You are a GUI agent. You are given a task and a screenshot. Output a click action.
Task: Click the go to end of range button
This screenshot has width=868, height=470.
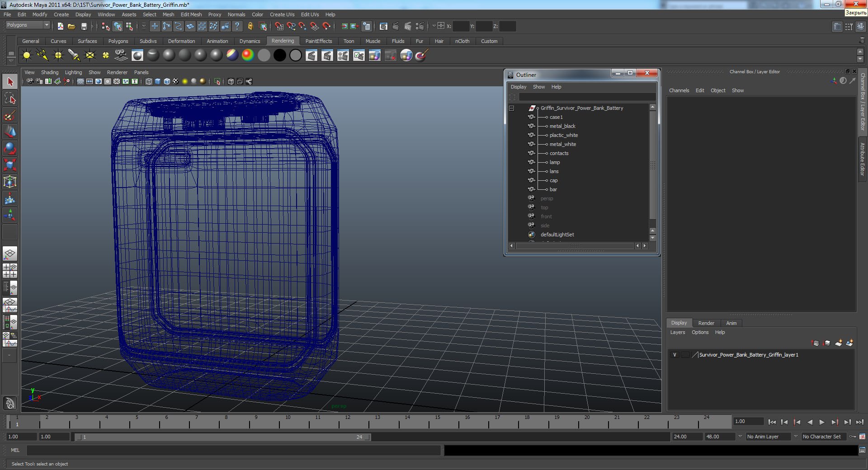[x=860, y=422]
